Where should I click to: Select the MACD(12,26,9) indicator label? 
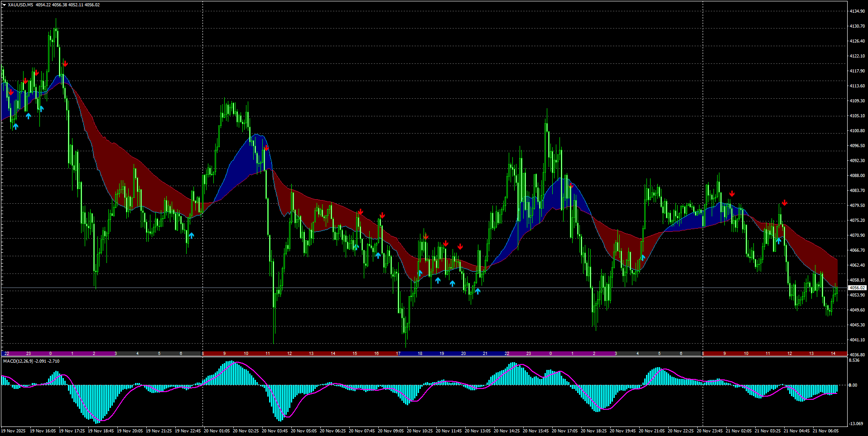coord(18,361)
